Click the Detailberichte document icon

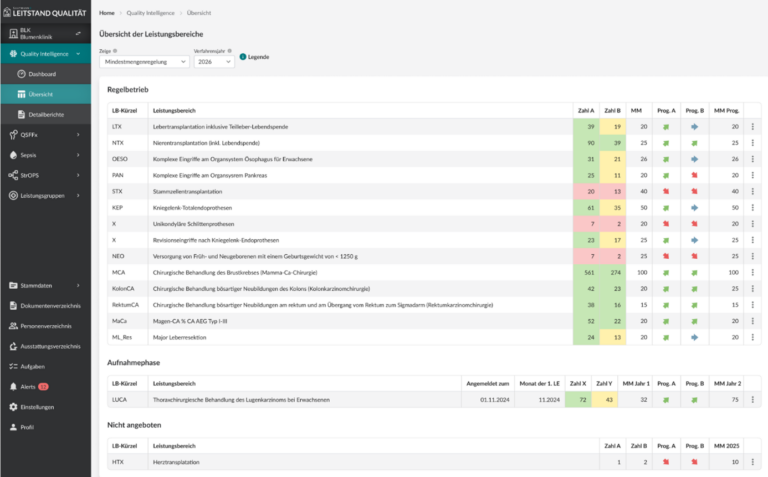click(21, 114)
